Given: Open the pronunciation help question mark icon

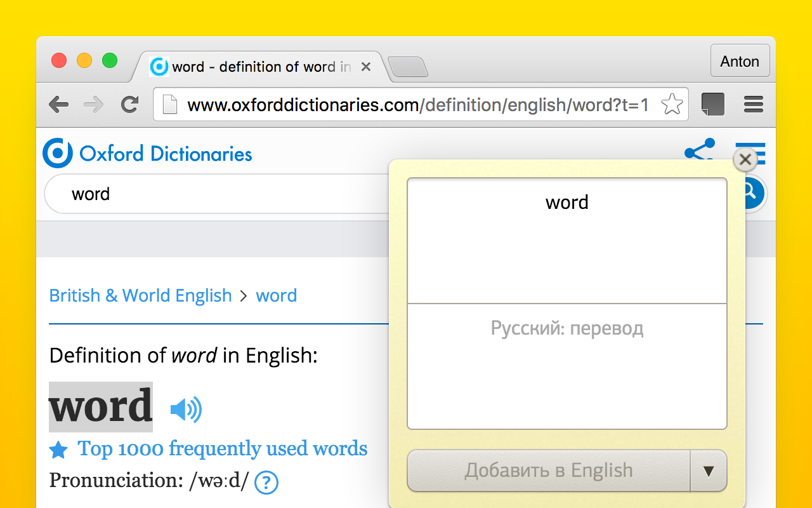Looking at the screenshot, I should coord(266,482).
